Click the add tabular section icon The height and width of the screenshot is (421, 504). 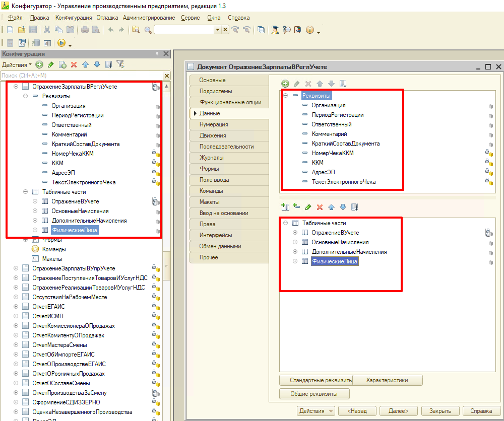[285, 207]
